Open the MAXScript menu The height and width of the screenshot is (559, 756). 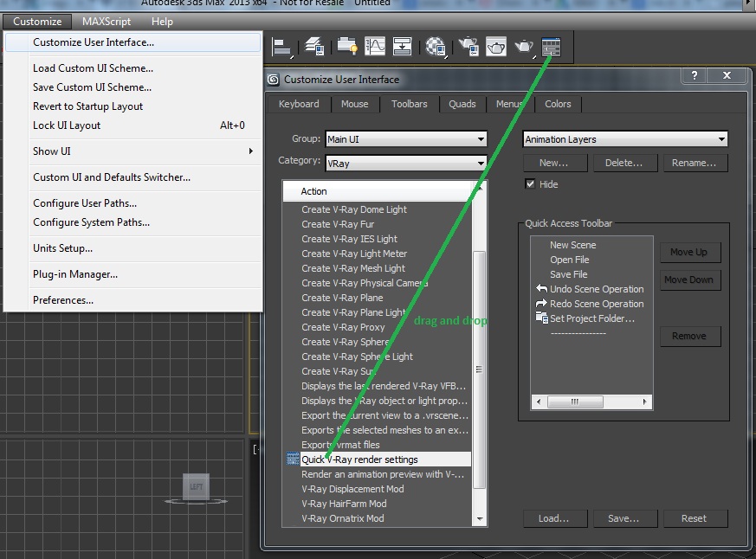(x=106, y=22)
